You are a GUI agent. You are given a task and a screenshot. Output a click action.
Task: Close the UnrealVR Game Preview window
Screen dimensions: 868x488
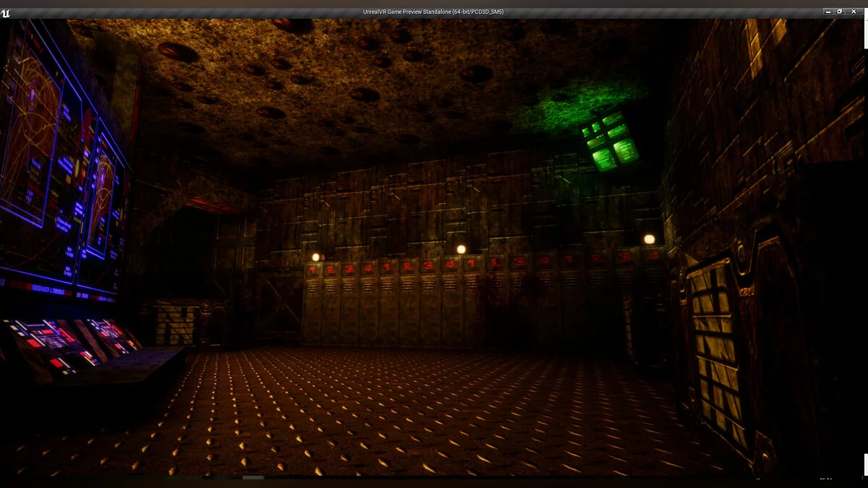(853, 12)
